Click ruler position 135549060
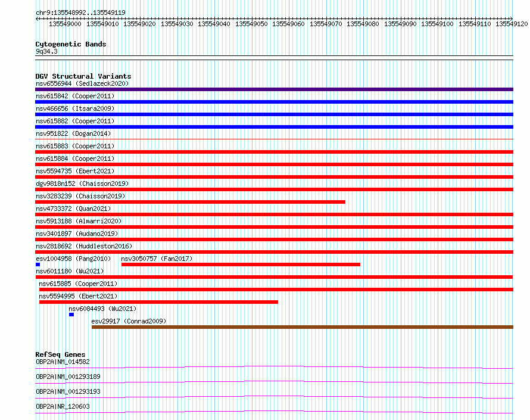 pos(288,24)
